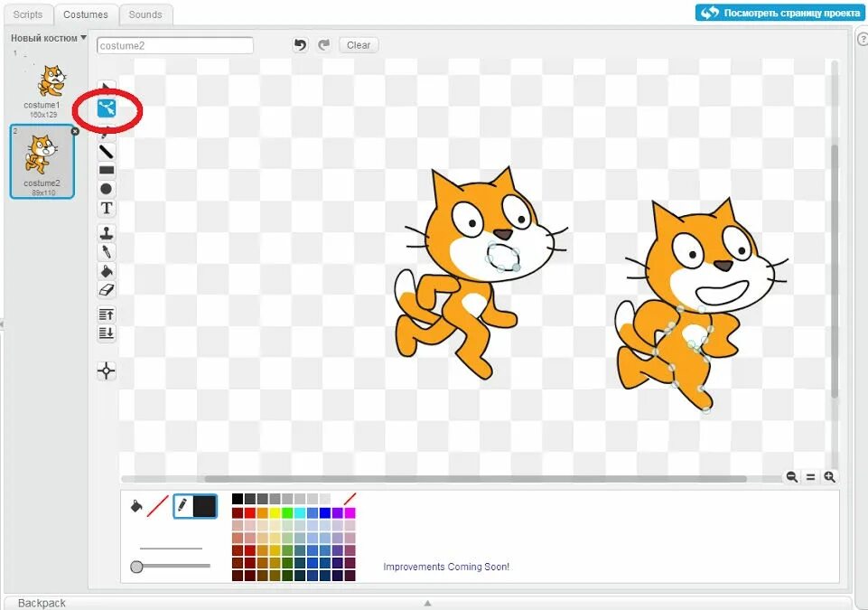This screenshot has height=610, width=868.
Task: Open the Costumes tab
Action: pyautogui.click(x=86, y=14)
